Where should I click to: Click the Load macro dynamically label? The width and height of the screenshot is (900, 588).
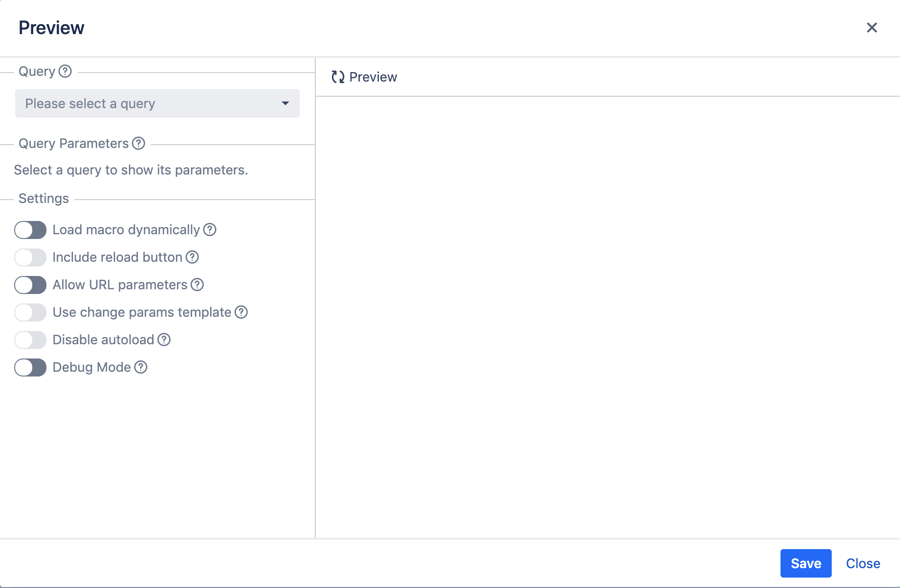click(126, 230)
